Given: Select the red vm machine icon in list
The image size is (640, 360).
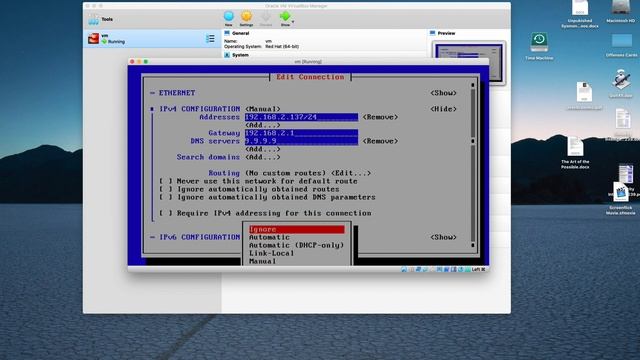Looking at the screenshot, I should (93, 38).
